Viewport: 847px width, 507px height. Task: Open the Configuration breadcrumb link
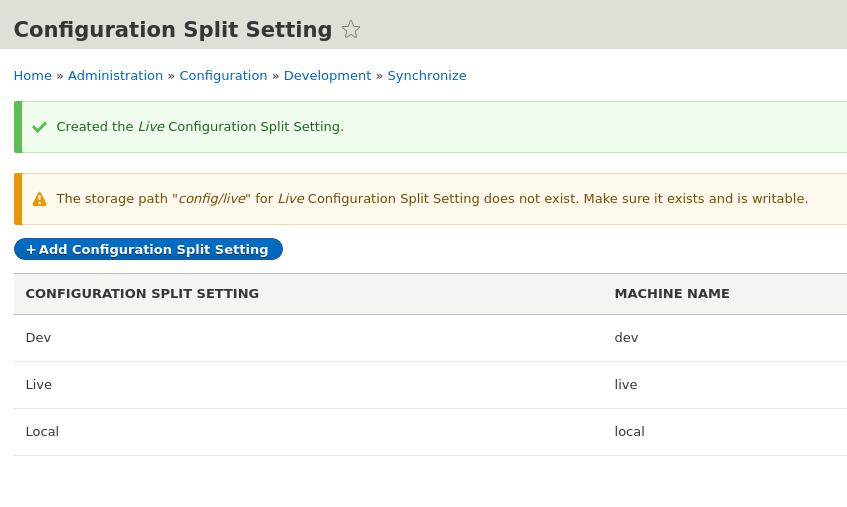click(x=223, y=76)
